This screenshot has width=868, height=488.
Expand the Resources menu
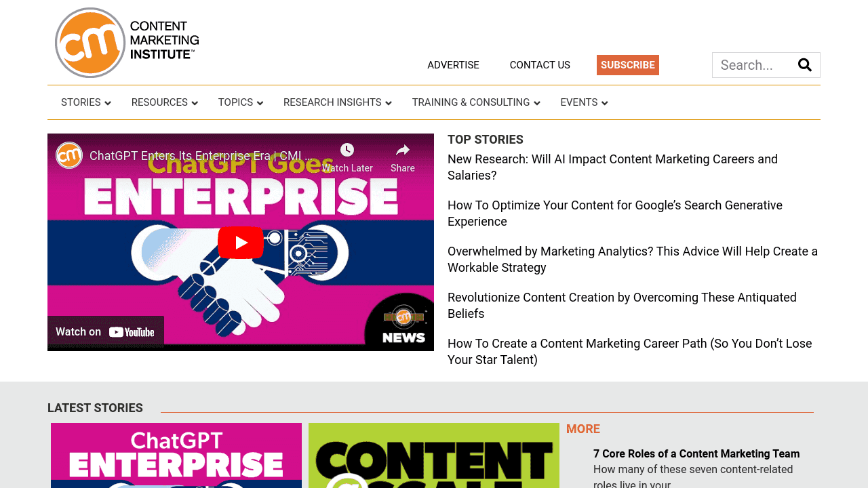165,102
